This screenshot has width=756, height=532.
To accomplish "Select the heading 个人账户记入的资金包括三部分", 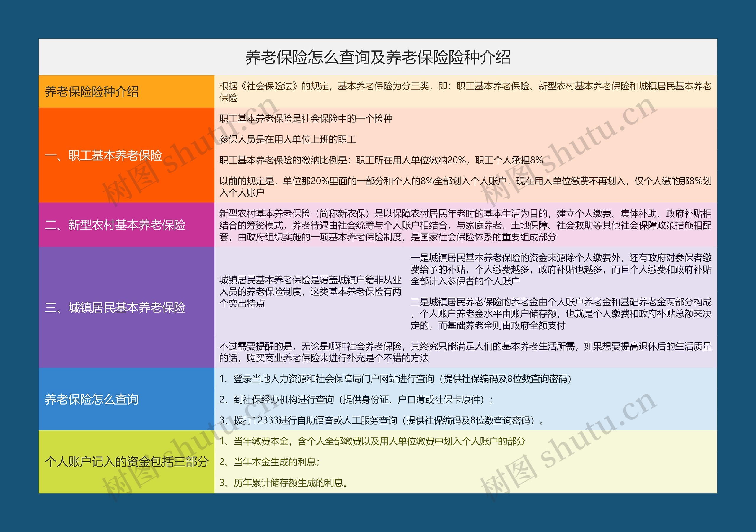I will tap(126, 461).
